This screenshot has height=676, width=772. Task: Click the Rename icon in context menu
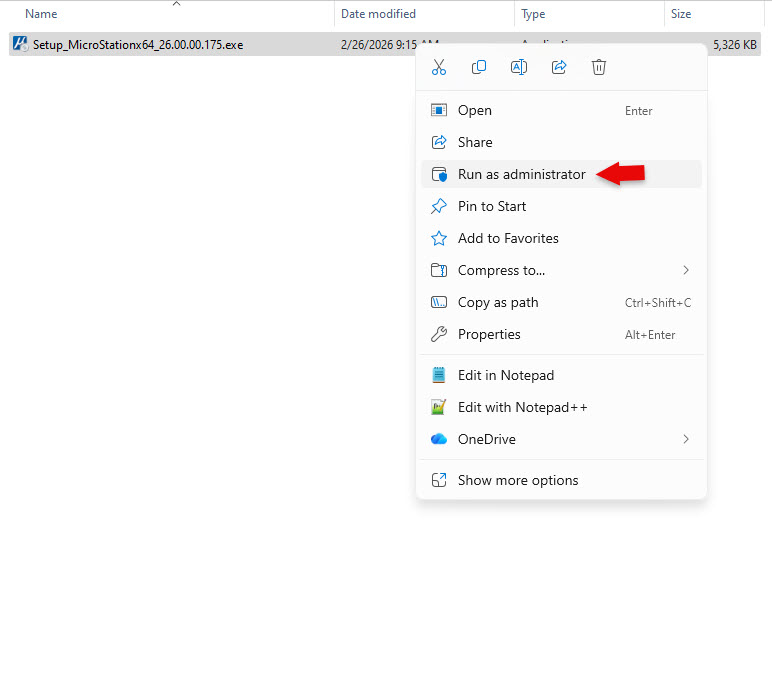click(519, 67)
